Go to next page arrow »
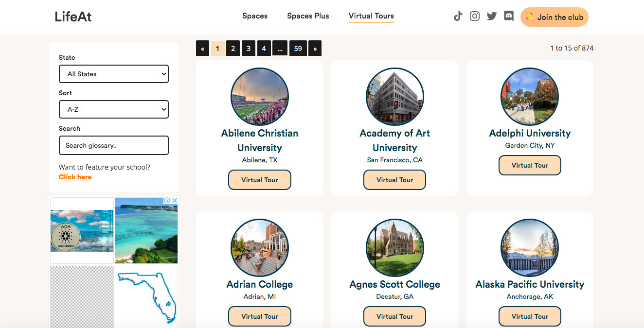 315,48
